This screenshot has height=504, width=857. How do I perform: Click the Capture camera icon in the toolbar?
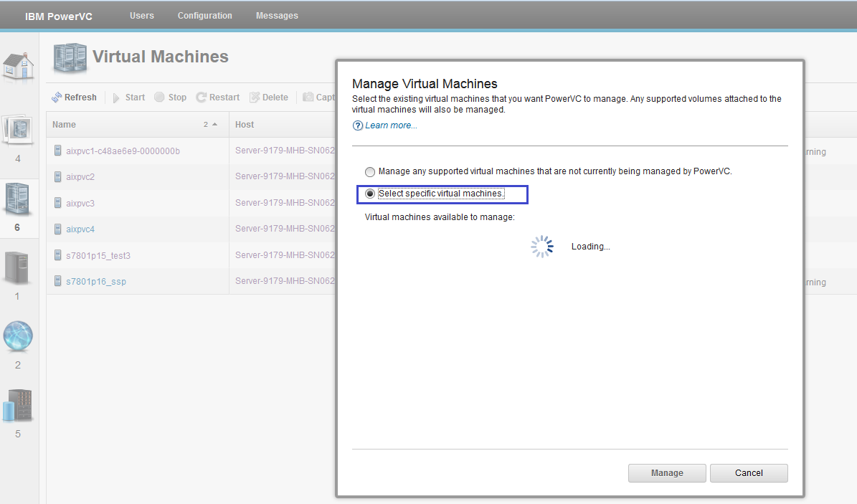point(308,97)
